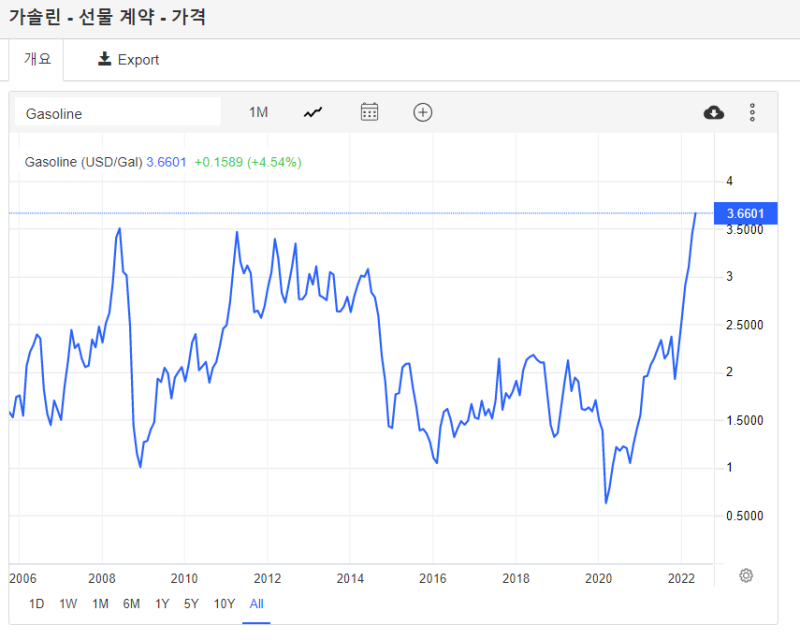Select the 1D time range
This screenshot has width=800, height=640.
tap(36, 604)
